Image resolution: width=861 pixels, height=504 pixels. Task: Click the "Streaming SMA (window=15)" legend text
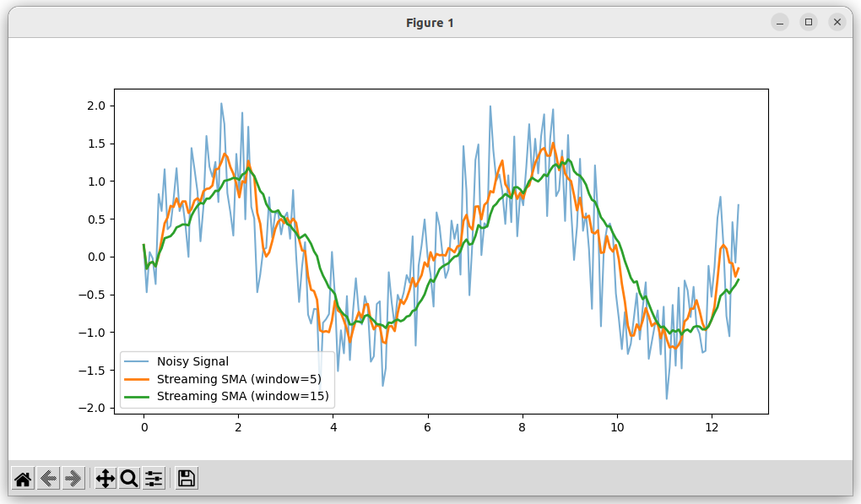point(242,396)
